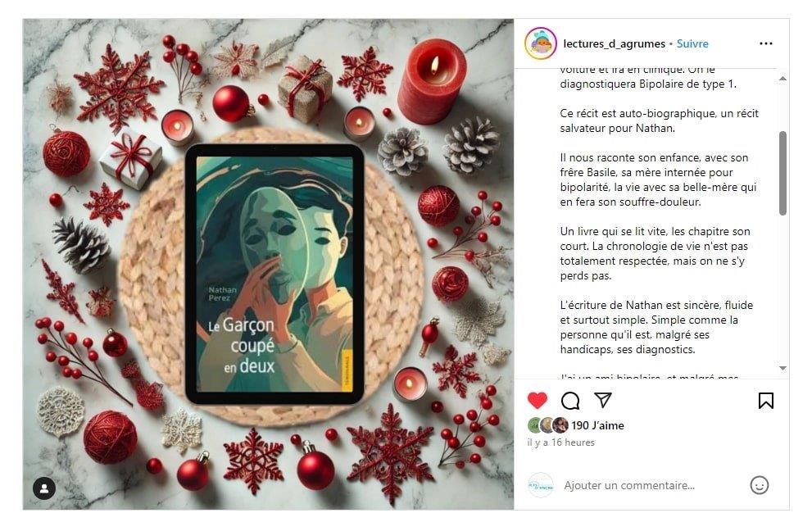Open the 'il y a 16 heures' timestamp
812x531 pixels.
[x=560, y=442]
